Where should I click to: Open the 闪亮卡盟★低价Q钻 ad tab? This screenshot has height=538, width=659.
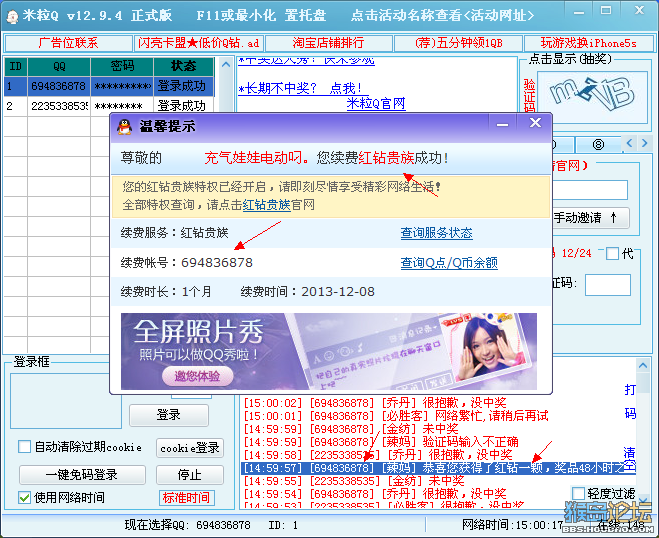click(x=198, y=43)
